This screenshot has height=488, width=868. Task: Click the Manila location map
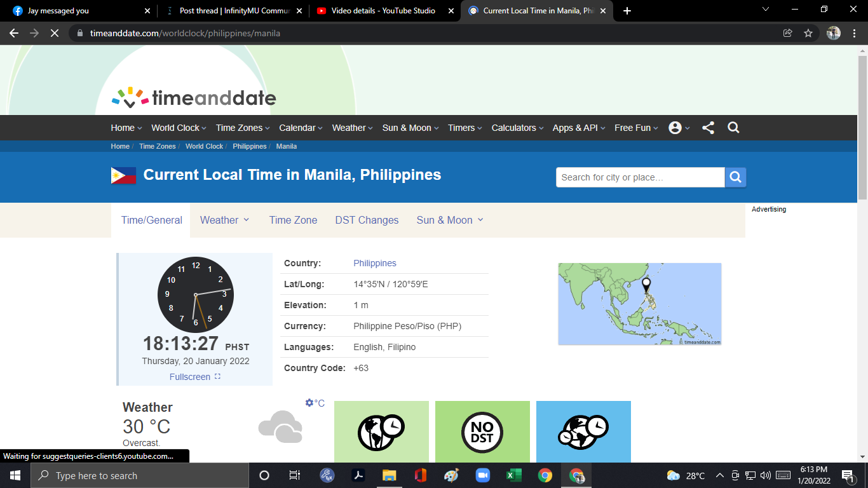click(640, 304)
